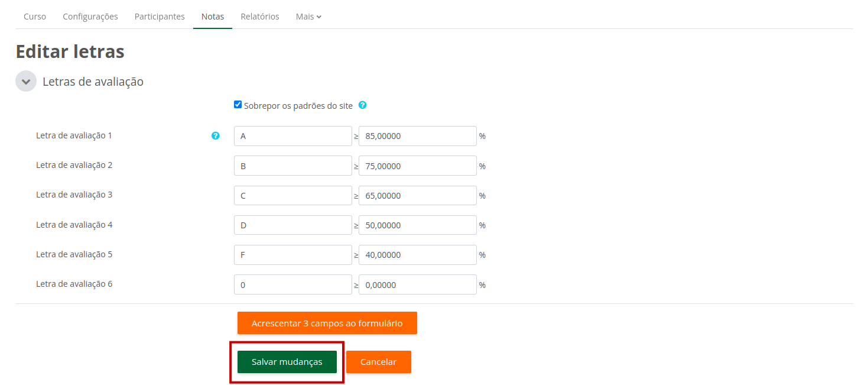Collapse the Letras de avaliação section
The image size is (868, 385).
tap(26, 81)
